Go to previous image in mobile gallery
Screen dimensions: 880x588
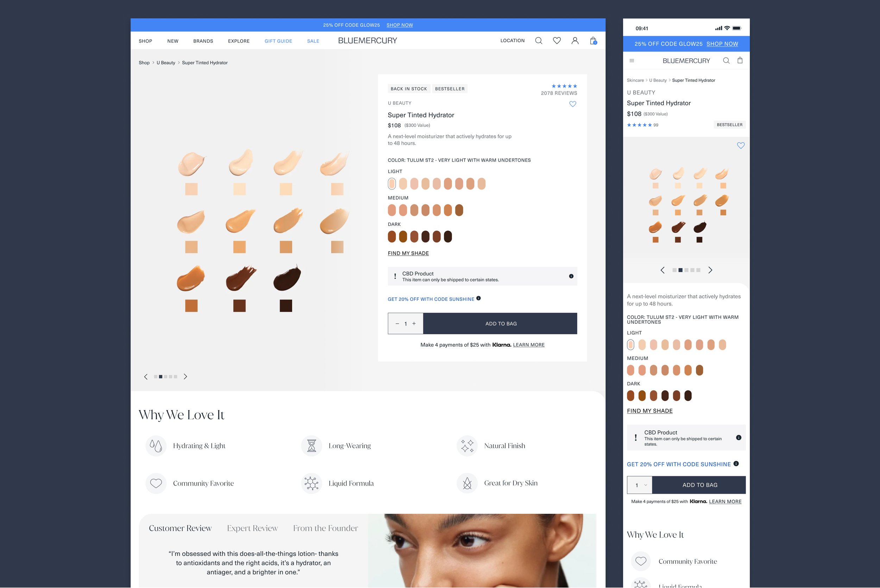662,270
